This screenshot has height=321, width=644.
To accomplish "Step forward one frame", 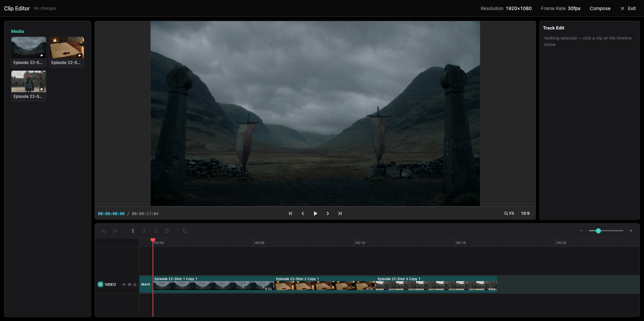I will (x=328, y=213).
